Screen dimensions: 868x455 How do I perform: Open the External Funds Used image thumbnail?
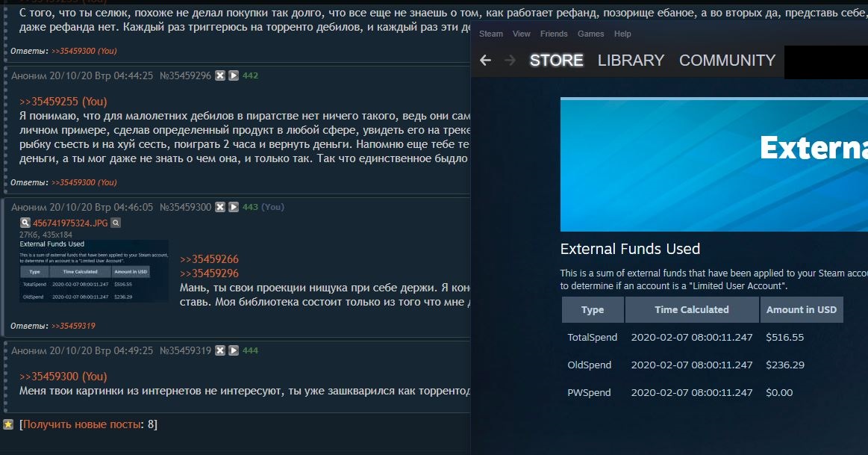[94, 271]
